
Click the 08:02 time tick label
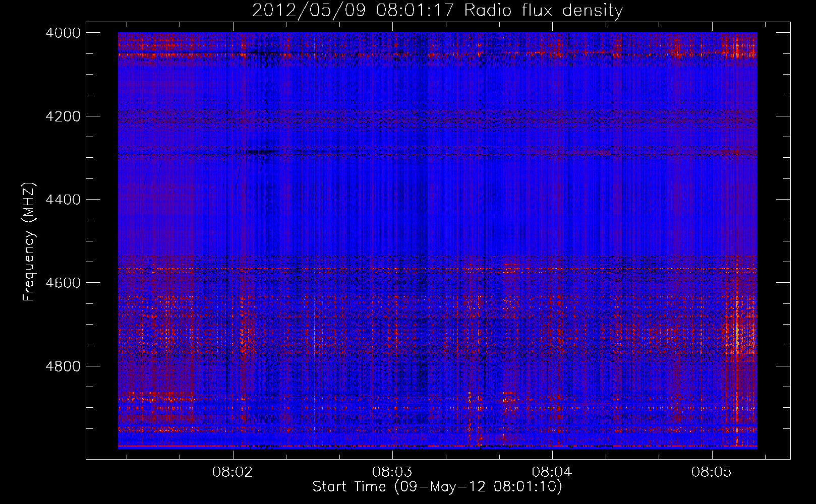pos(232,472)
